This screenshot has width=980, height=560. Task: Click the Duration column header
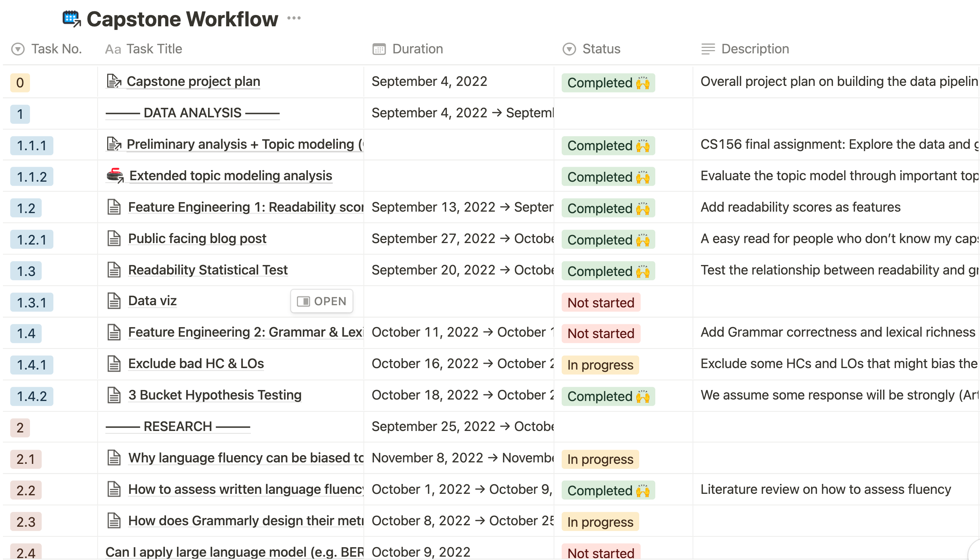tap(417, 49)
